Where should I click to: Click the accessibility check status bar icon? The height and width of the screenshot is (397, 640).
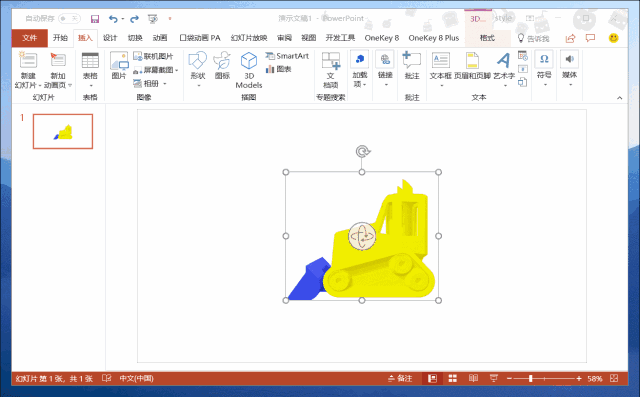107,378
